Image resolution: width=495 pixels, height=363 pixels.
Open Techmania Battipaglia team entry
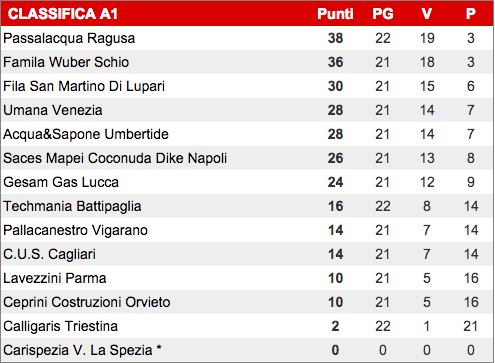(x=72, y=206)
